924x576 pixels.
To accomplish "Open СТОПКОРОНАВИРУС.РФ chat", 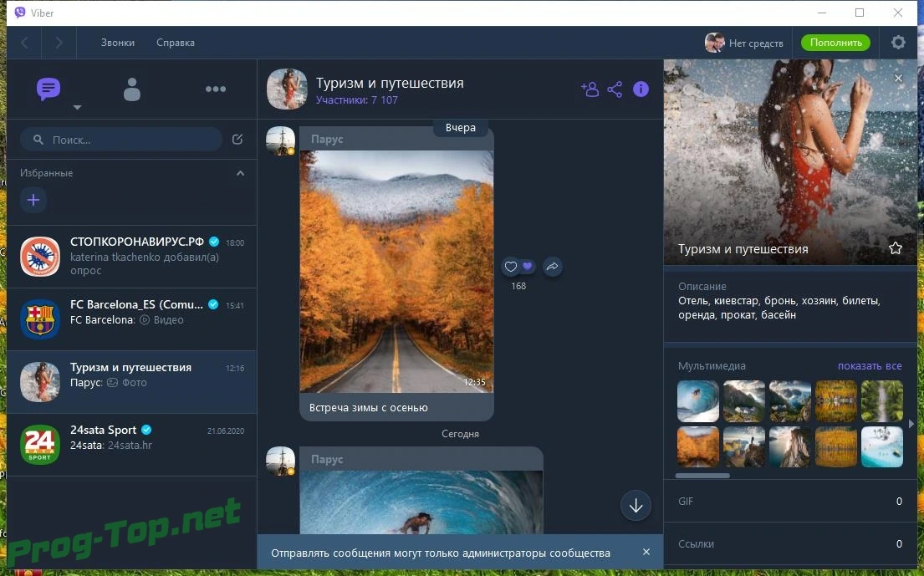I will tap(132, 257).
